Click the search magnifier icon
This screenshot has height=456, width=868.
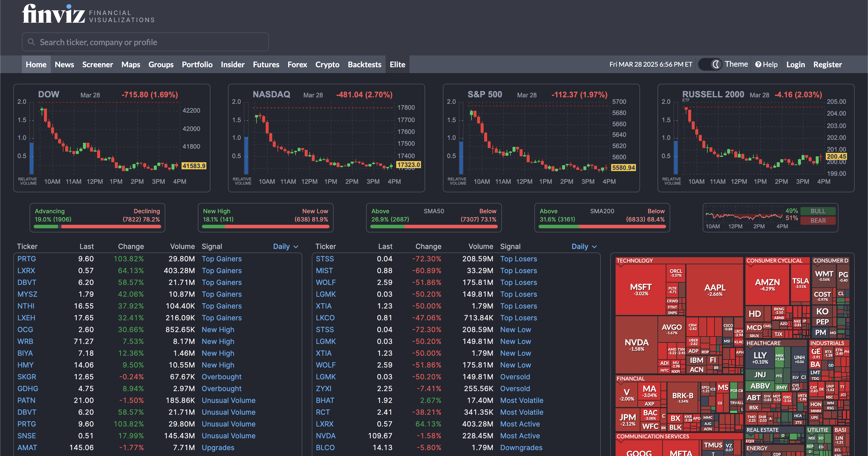[31, 42]
